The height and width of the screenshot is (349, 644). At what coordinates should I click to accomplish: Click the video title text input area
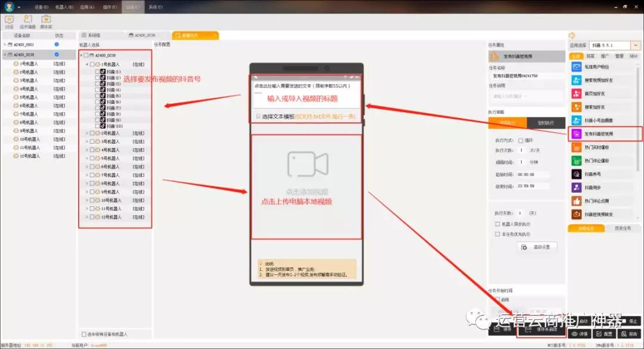[306, 93]
